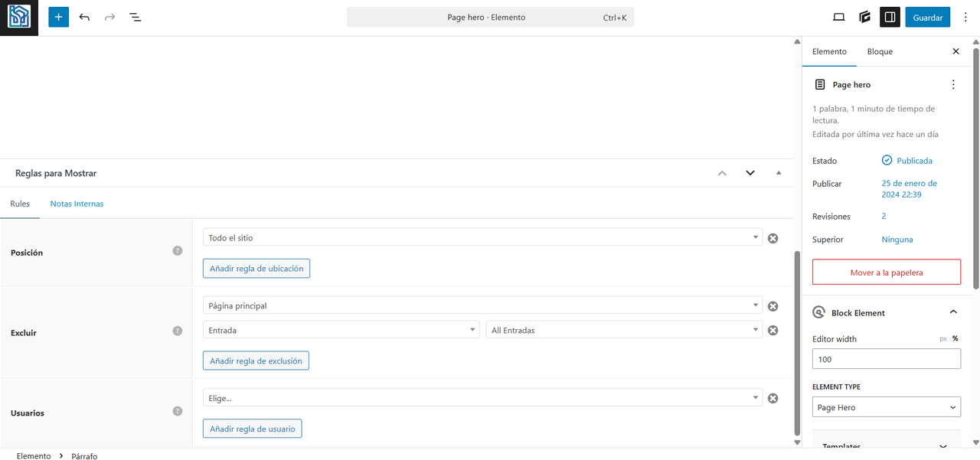Click the GenerateBlocks icon in the top bar
Screen dimensions: 980x460
point(864,17)
